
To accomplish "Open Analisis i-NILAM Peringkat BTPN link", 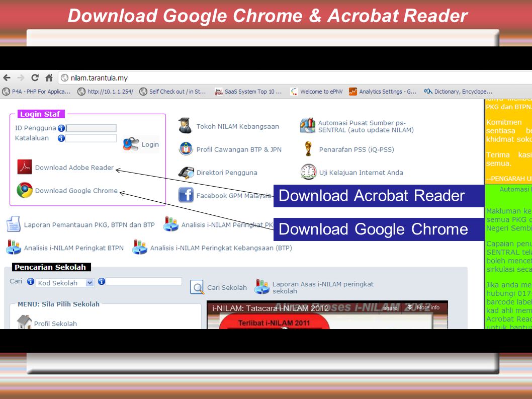I will point(73,248).
